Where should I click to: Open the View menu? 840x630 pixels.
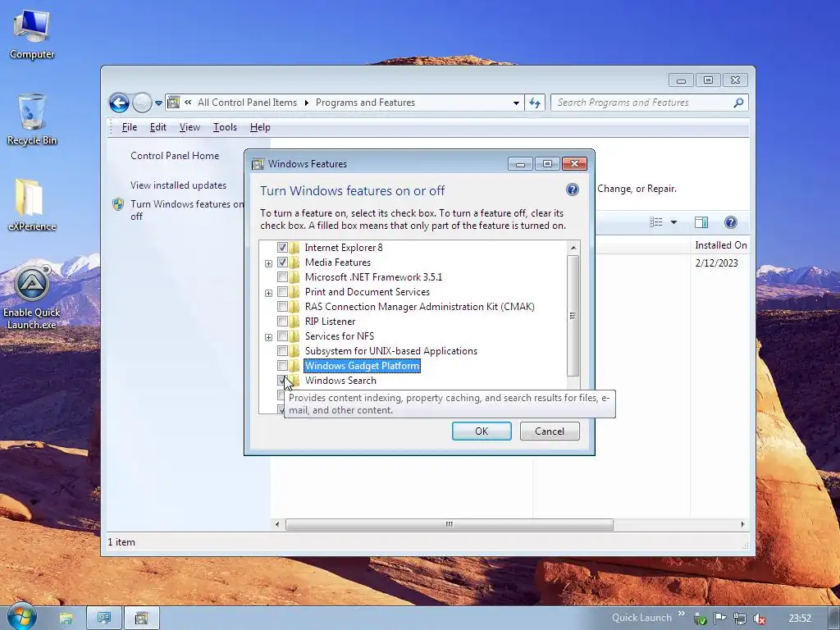coord(189,127)
